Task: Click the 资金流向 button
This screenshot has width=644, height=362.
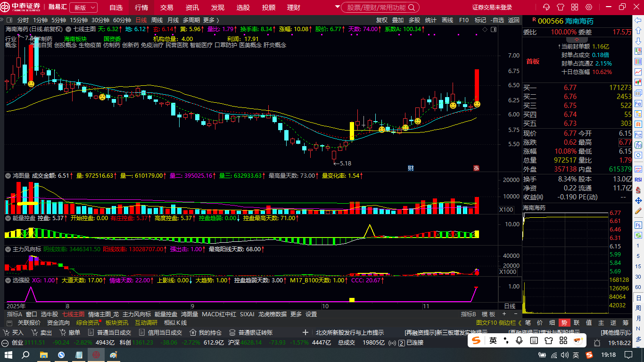Action: pyautogui.click(x=58, y=323)
